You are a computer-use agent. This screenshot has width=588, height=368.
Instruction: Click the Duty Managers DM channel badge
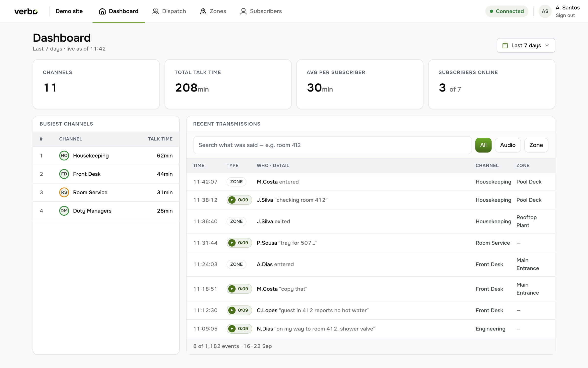(64, 211)
